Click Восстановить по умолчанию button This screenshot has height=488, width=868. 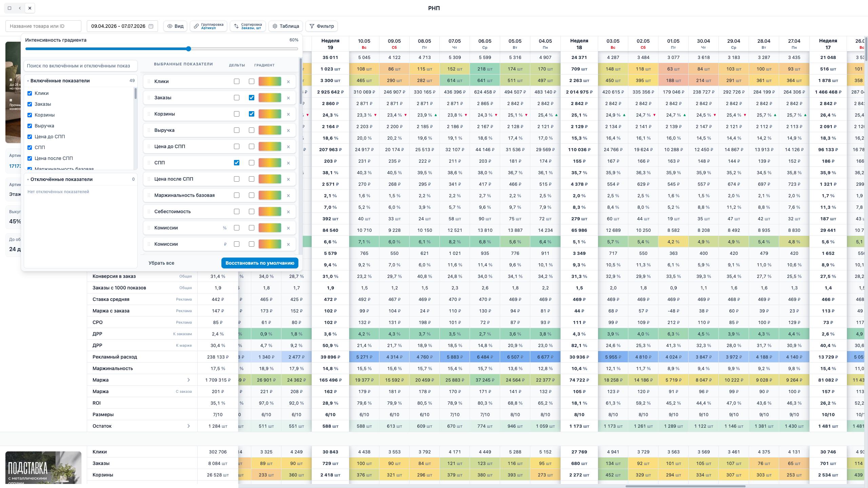260,263
